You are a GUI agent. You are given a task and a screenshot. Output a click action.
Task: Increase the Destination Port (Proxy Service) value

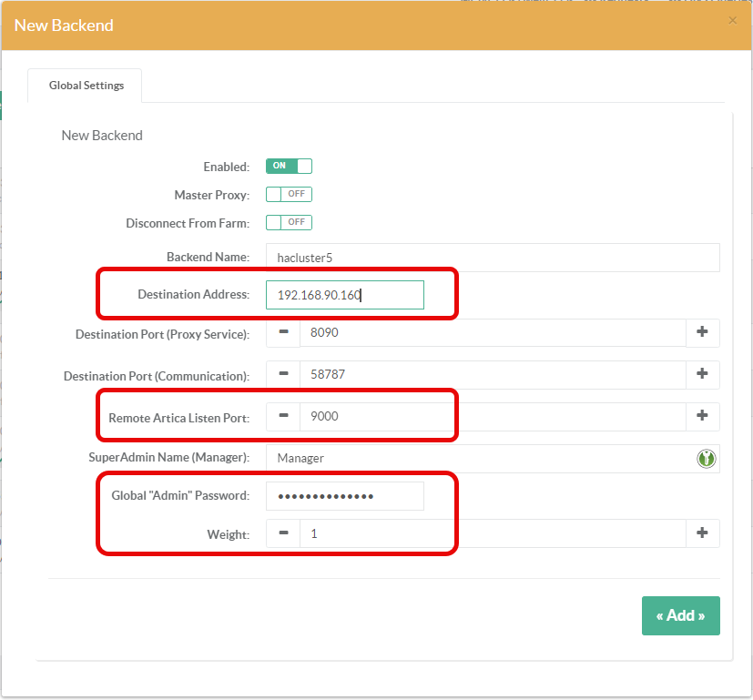(702, 333)
